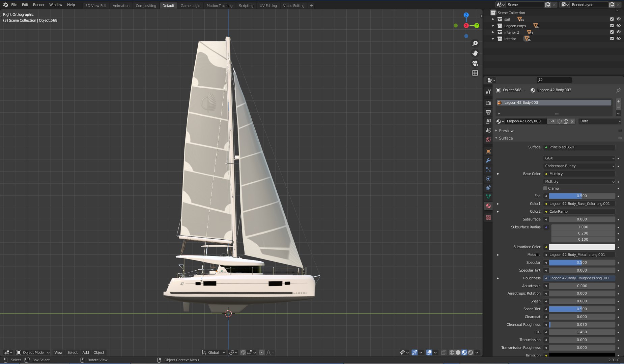The height and width of the screenshot is (364, 624).
Task: Click Principled BSDF surface button
Action: click(579, 147)
